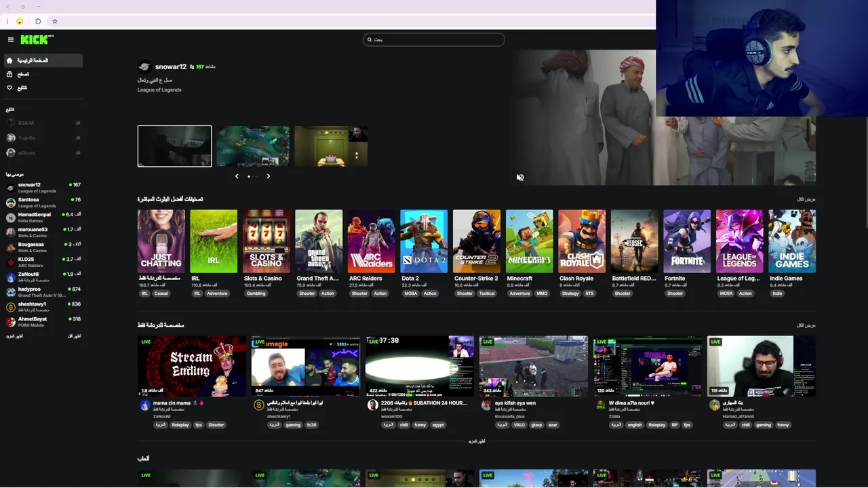Expand sidebar with show more link
Image resolution: width=868 pixels, height=488 pixels.
[14, 336]
